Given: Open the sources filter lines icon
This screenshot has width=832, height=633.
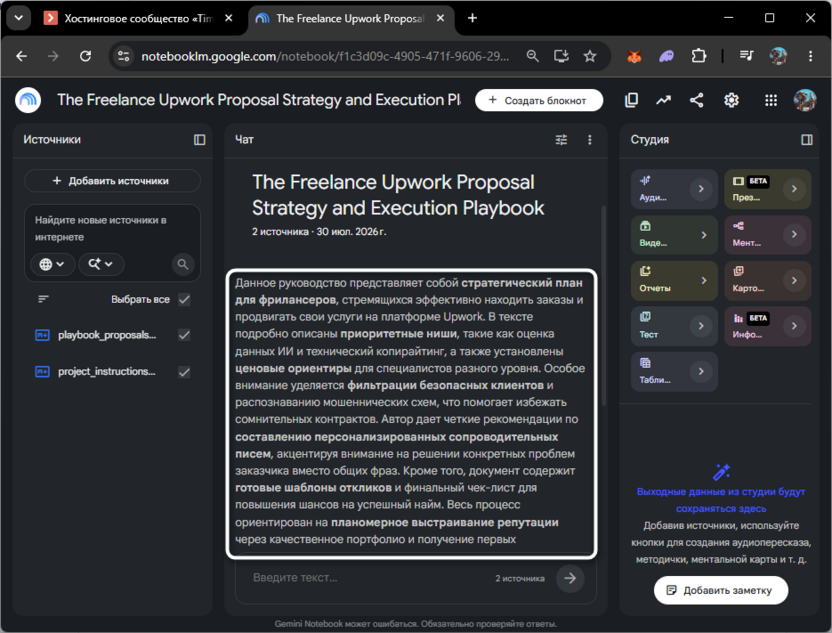Looking at the screenshot, I should click(44, 299).
